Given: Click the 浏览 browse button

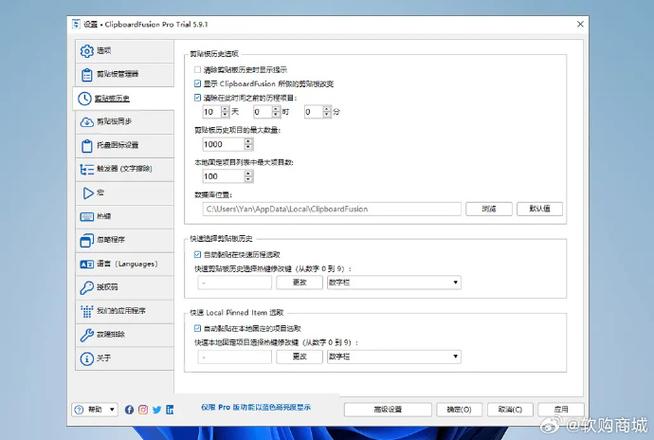Looking at the screenshot, I should pos(489,209).
